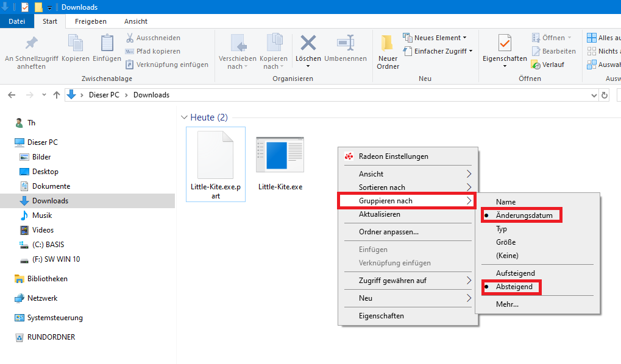Open the address bar history dropdown
This screenshot has height=364, width=621.
tap(594, 96)
